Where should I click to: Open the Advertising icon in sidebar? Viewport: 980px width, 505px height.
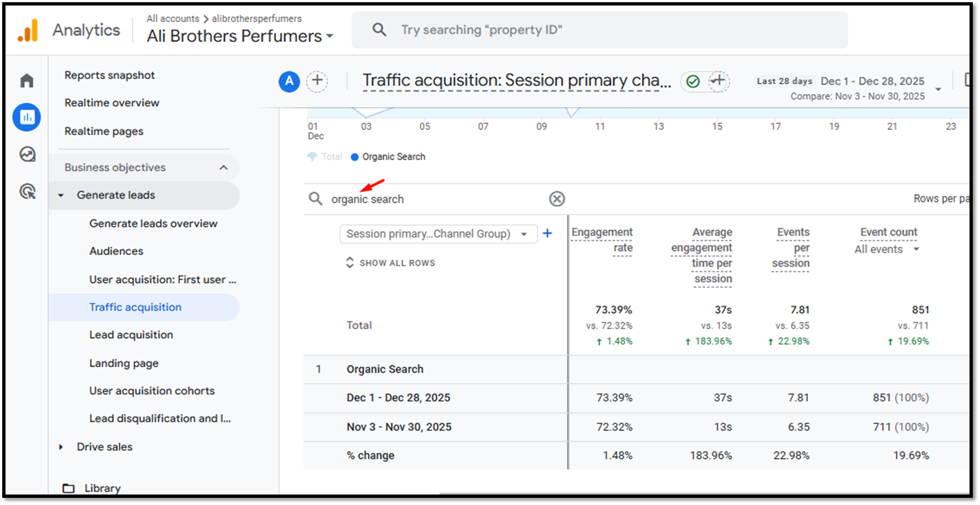coord(27,192)
